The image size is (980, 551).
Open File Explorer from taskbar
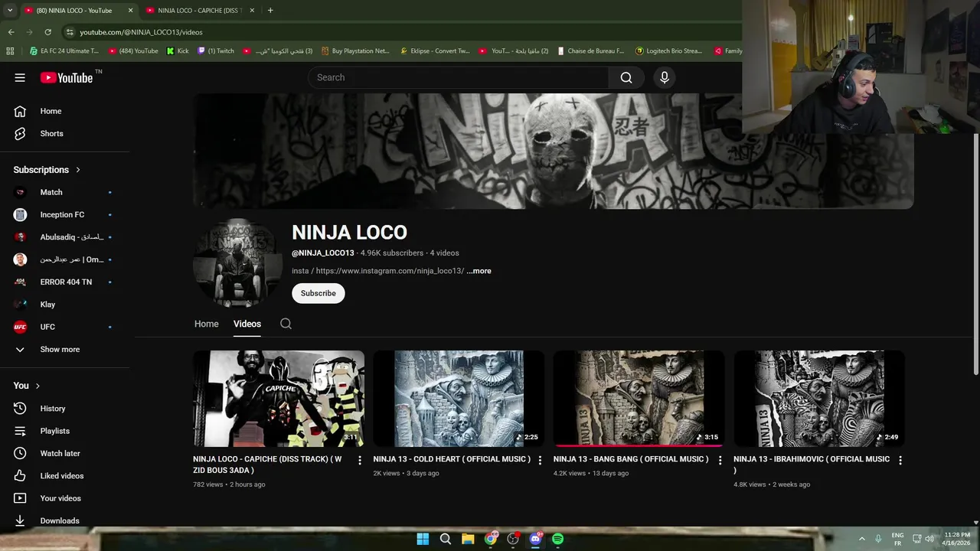pos(468,539)
